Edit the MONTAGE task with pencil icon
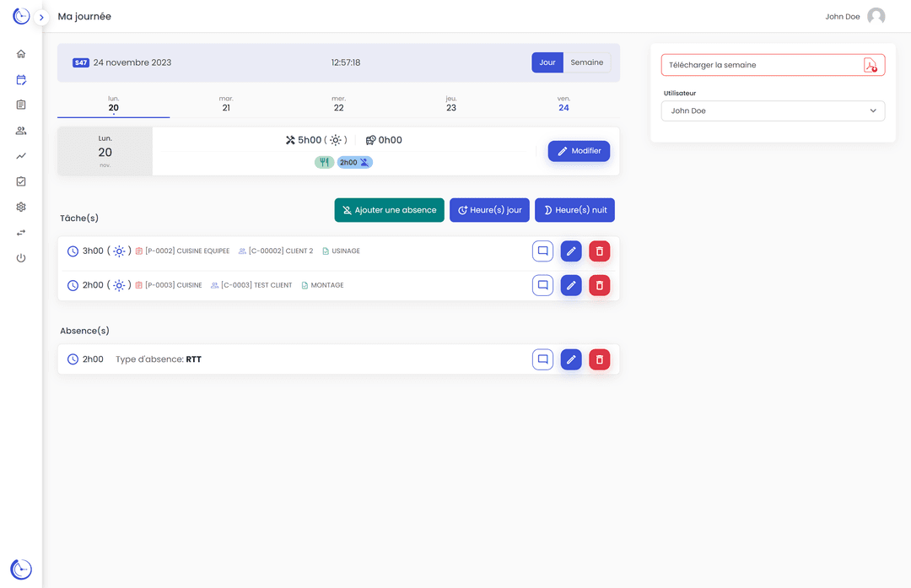Screen dimensions: 911x588 pos(571,285)
